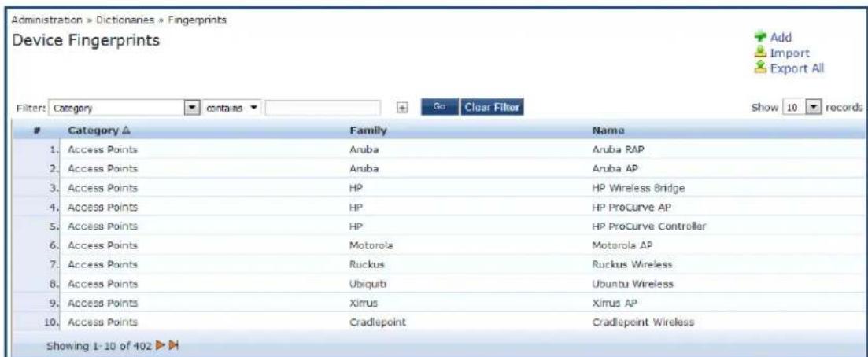Select the HP ProCurve Controller entry
This screenshot has height=357, width=868.
[x=648, y=226]
